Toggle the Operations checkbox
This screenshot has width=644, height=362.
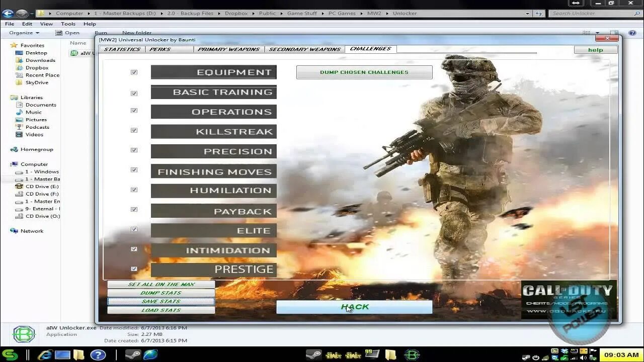134,111
